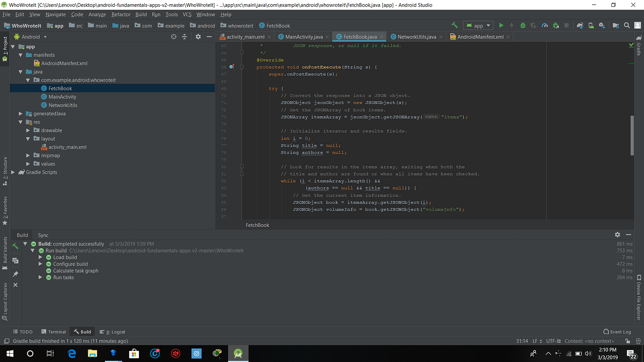This screenshot has height=362, width=644.
Task: Open Android Studio from the taskbar
Action: pos(238,353)
